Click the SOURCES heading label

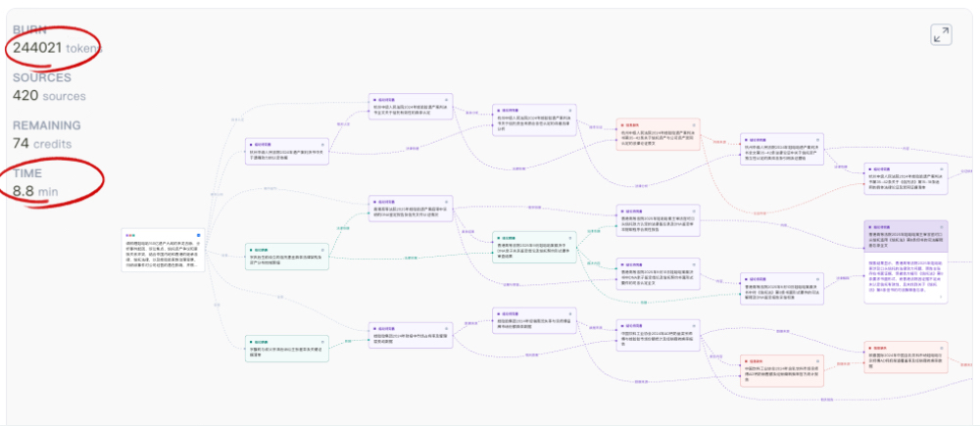point(41,78)
